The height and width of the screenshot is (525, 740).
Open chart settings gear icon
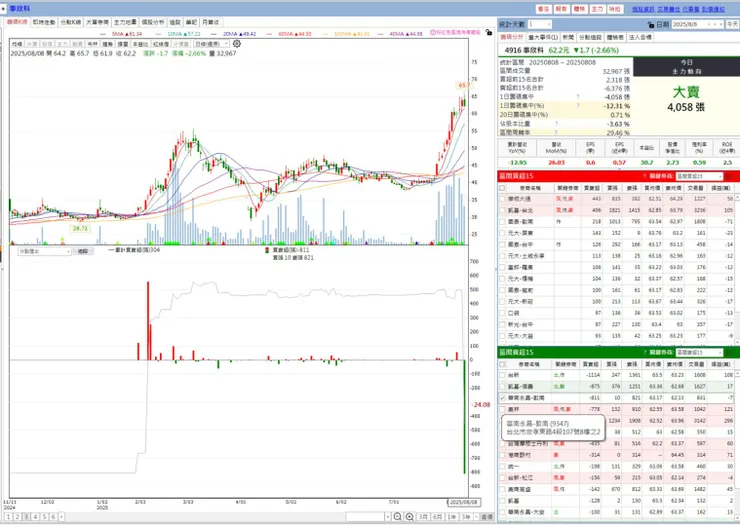[x=237, y=43]
